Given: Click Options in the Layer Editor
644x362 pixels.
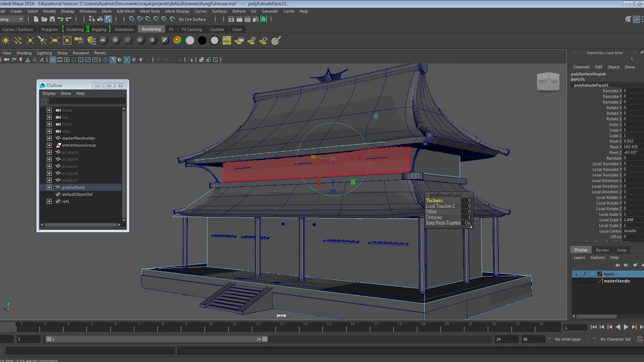Looking at the screenshot, I should (598, 257).
